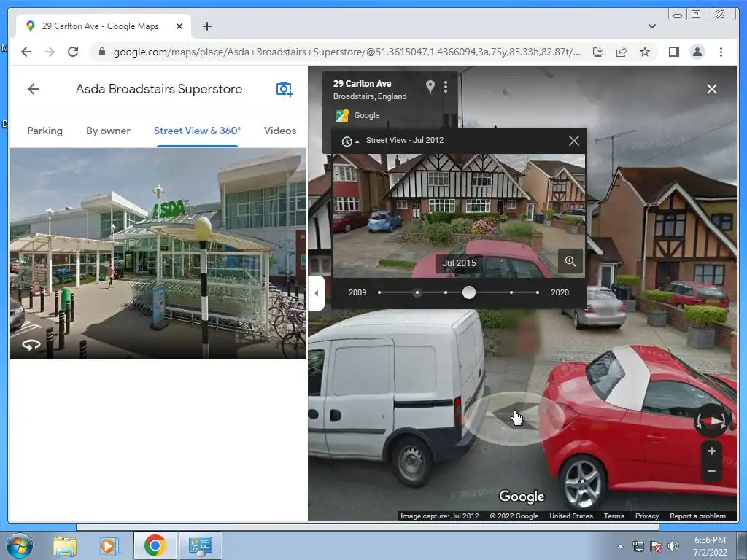This screenshot has width=747, height=560.
Task: Open the Parking photos tab
Action: (44, 131)
